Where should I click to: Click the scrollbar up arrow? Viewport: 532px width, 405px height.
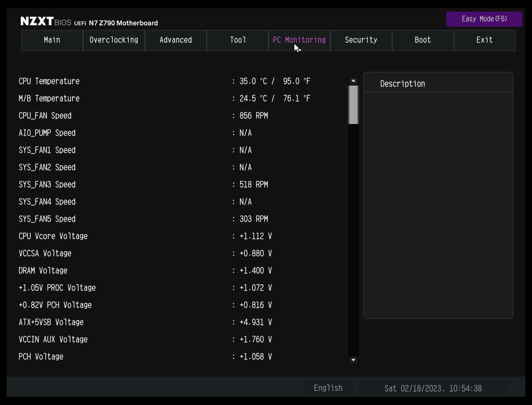[x=354, y=81]
